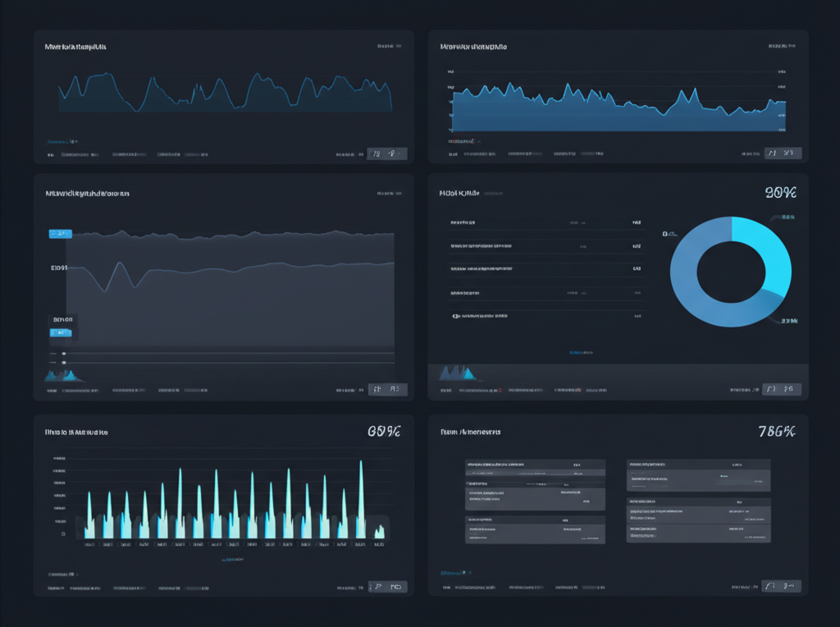Open the top-left table card in the bottom-right panel
840x627 pixels.
pos(535,484)
